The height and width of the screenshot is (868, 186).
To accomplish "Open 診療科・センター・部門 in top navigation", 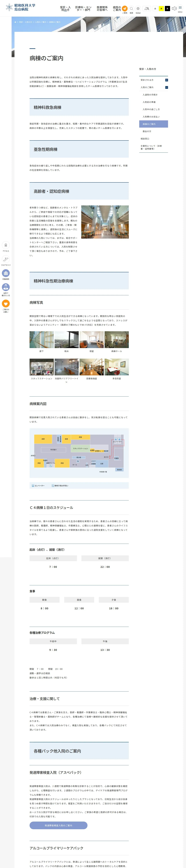I will coord(83,8).
